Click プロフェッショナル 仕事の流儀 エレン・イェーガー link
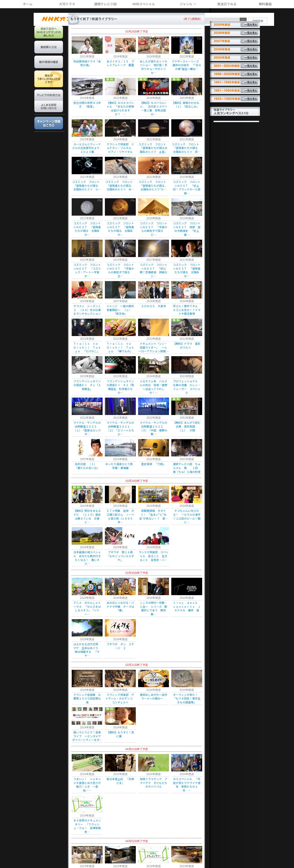 point(187,387)
